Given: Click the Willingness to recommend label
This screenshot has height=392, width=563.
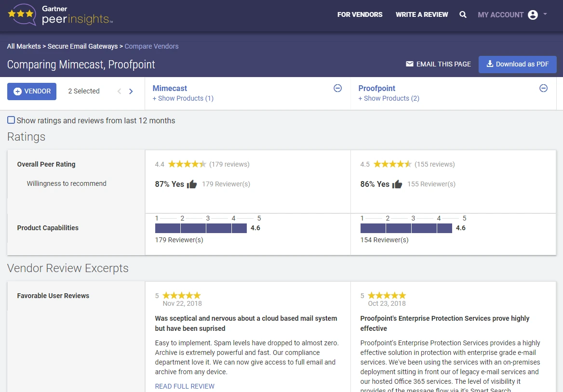Looking at the screenshot, I should coord(67,183).
